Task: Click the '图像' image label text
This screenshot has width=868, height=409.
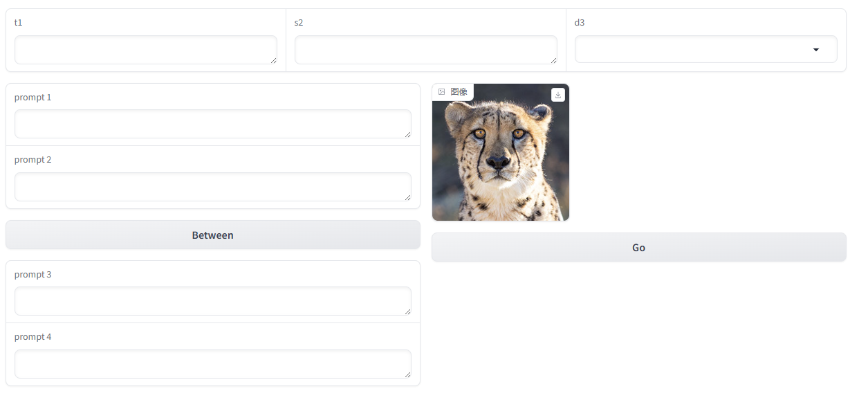Action: coord(459,92)
